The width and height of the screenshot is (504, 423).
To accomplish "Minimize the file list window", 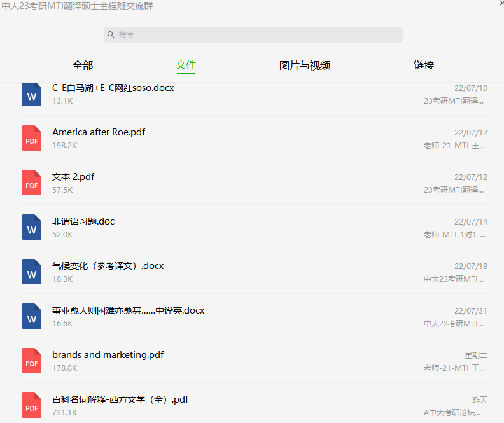I will [x=481, y=3].
